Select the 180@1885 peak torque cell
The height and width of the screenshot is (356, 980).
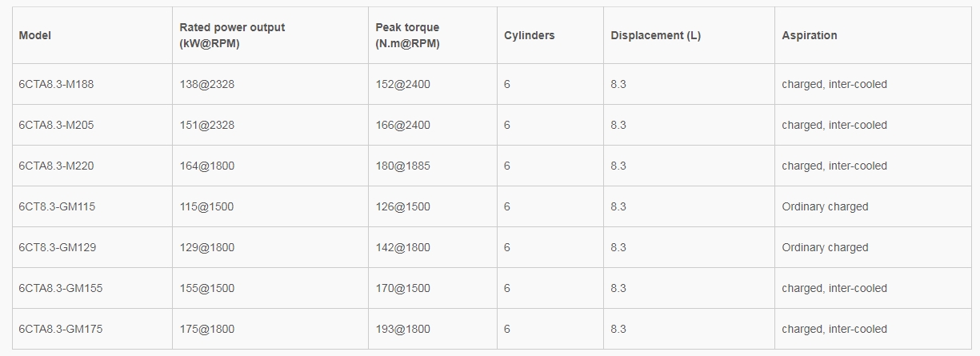tap(402, 166)
